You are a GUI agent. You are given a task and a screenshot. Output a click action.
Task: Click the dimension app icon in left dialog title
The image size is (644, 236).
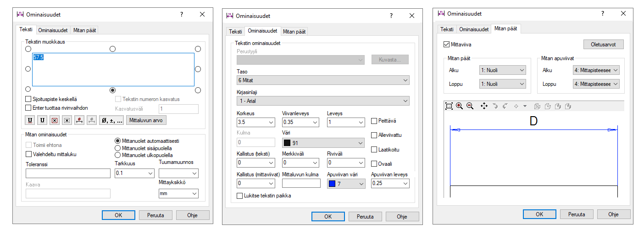[x=20, y=14]
